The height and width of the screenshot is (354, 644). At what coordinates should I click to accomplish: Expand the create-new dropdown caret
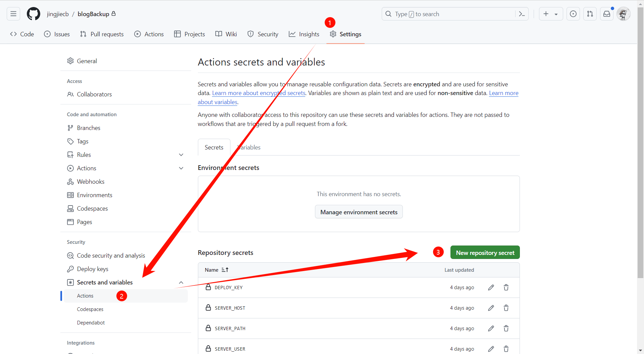556,14
